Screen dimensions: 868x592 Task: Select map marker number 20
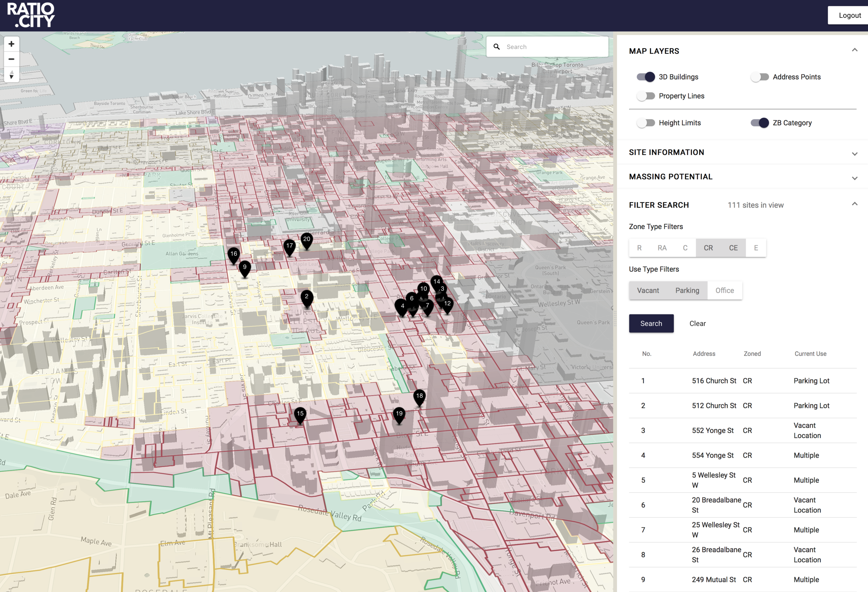[x=307, y=241]
